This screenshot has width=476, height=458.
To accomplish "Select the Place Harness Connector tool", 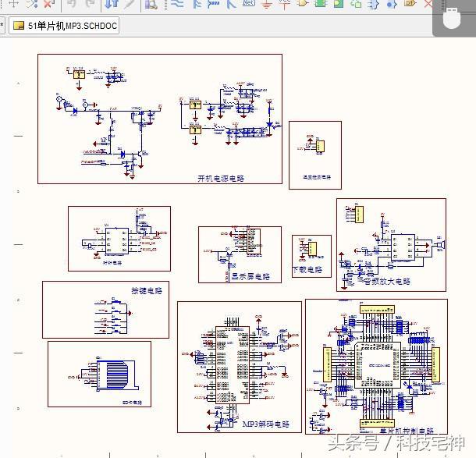I will pyautogui.click(x=374, y=4).
